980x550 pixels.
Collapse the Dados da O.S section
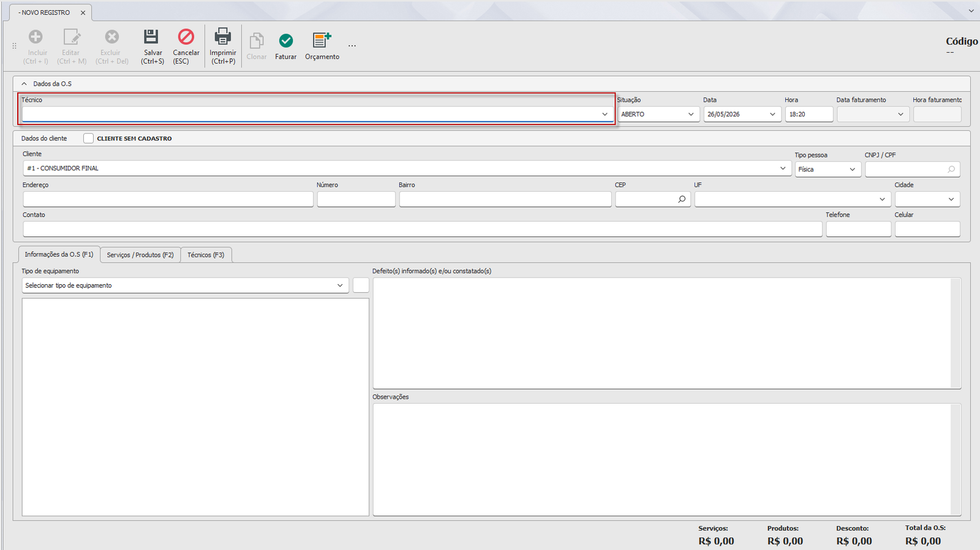click(x=24, y=84)
